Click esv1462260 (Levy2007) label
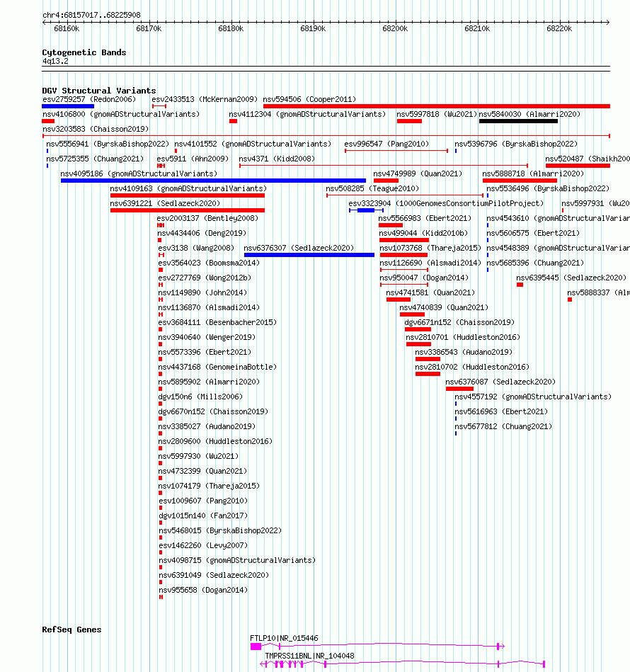This screenshot has height=672, width=630. [x=203, y=545]
